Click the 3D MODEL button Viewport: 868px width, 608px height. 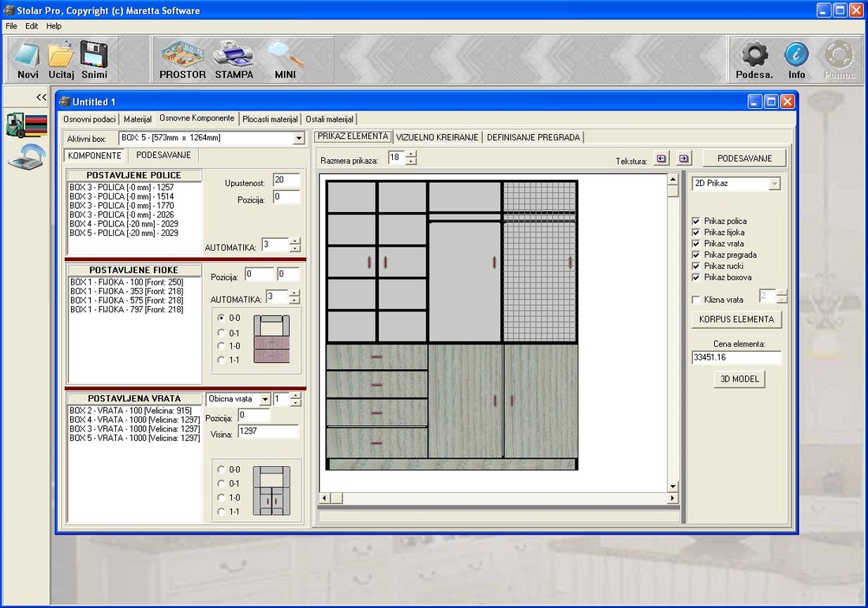739,379
